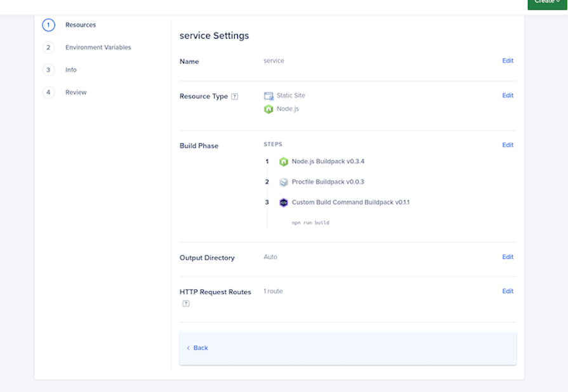Click the npm run build command text
This screenshot has height=392, width=568.
(x=310, y=223)
